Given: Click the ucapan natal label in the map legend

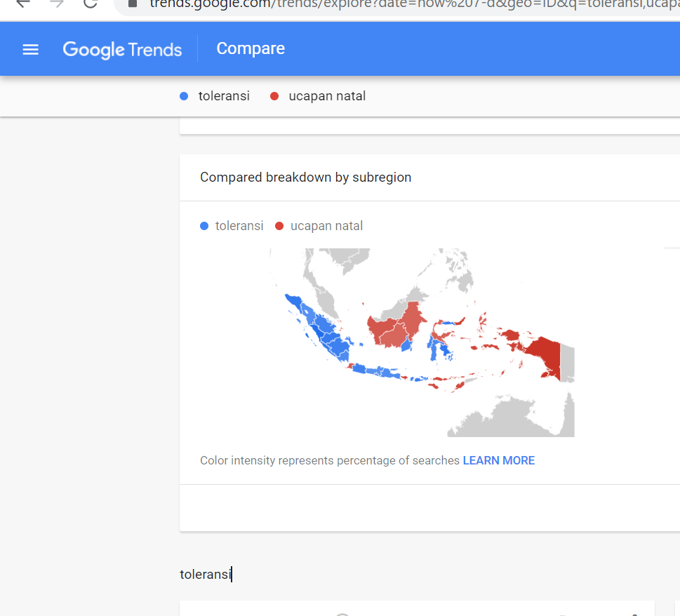Looking at the screenshot, I should [x=326, y=226].
